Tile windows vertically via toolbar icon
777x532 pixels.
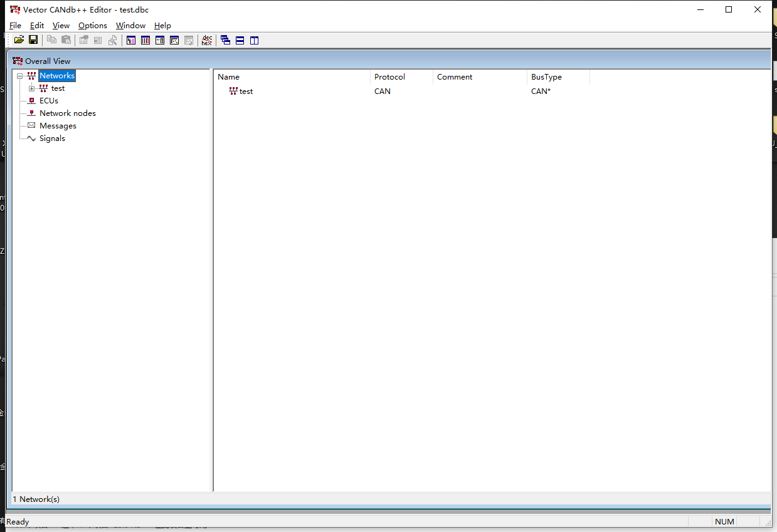(255, 40)
